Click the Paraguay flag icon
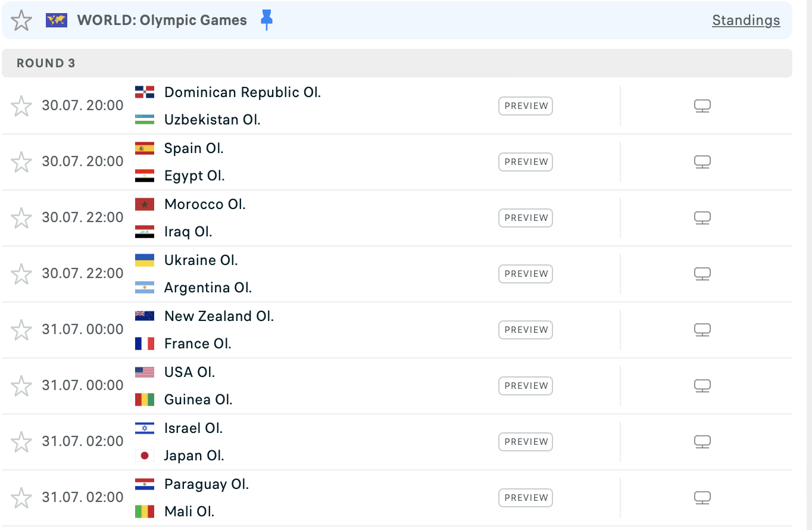Viewport: 812px width, 530px height. [x=145, y=484]
